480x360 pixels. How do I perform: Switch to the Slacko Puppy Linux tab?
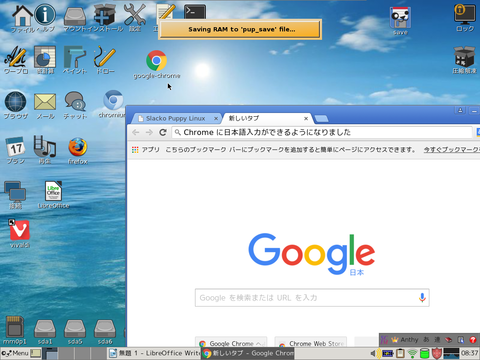coord(176,118)
